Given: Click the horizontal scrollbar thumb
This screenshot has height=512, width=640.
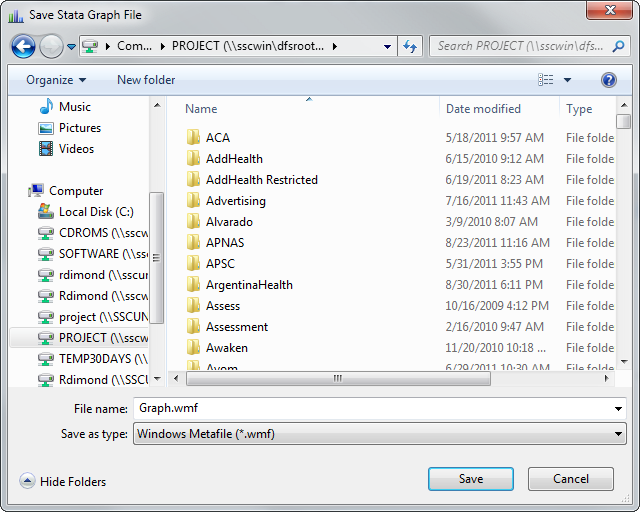Looking at the screenshot, I should [x=338, y=378].
